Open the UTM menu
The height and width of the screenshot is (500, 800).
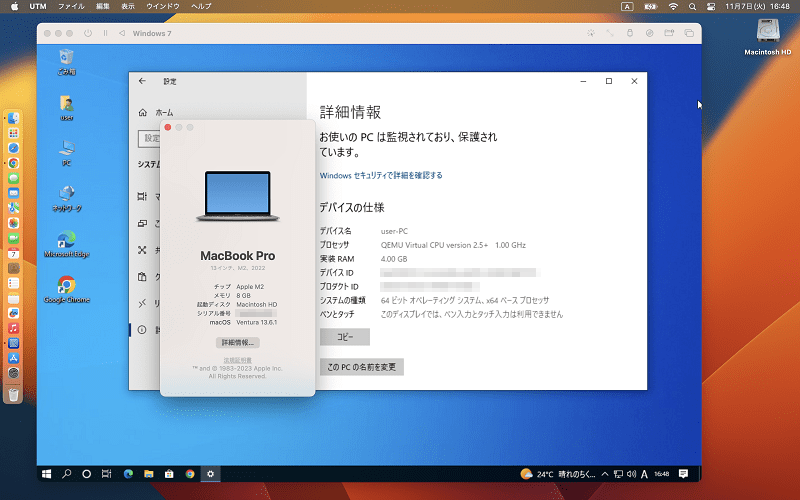pyautogui.click(x=38, y=6)
